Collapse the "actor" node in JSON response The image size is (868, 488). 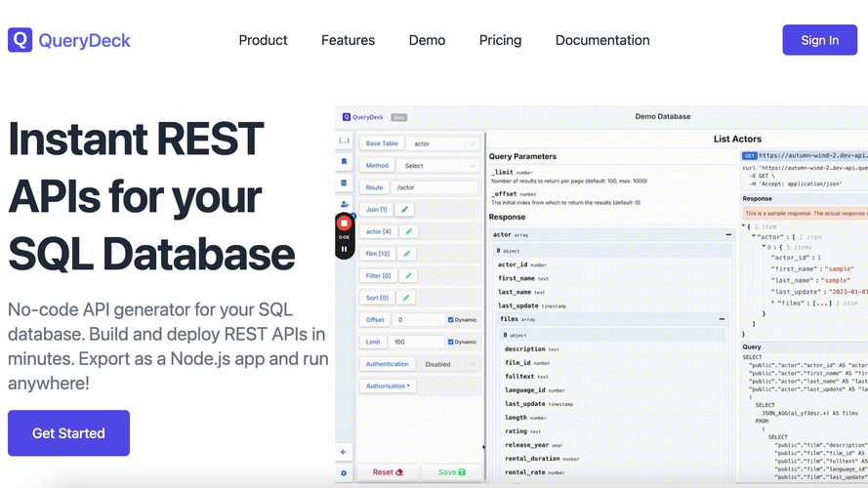pyautogui.click(x=754, y=237)
